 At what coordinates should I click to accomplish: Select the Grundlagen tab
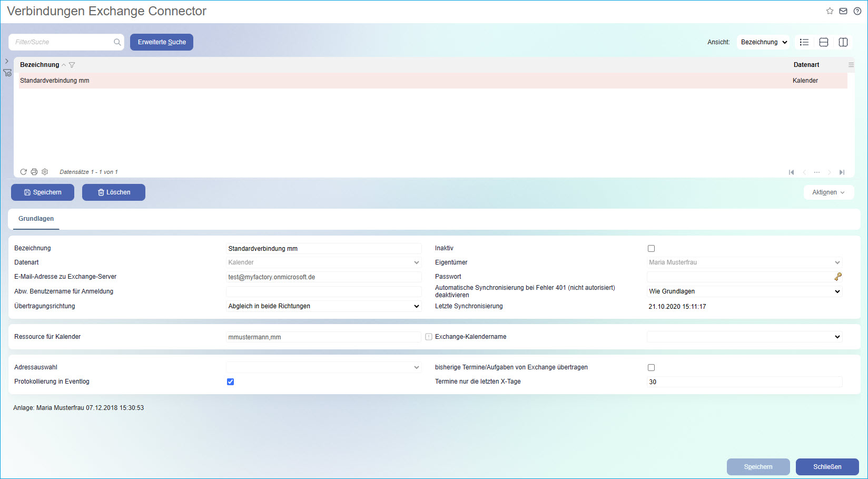pos(36,219)
